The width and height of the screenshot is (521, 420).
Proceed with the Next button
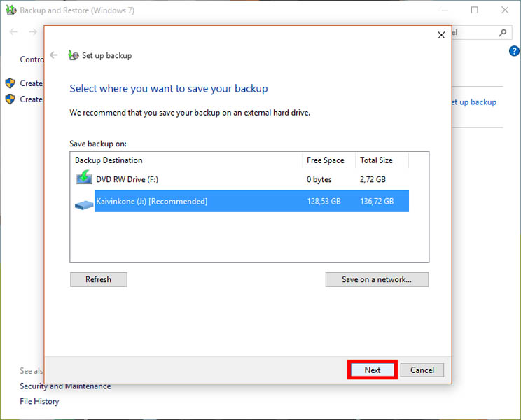tap(373, 370)
